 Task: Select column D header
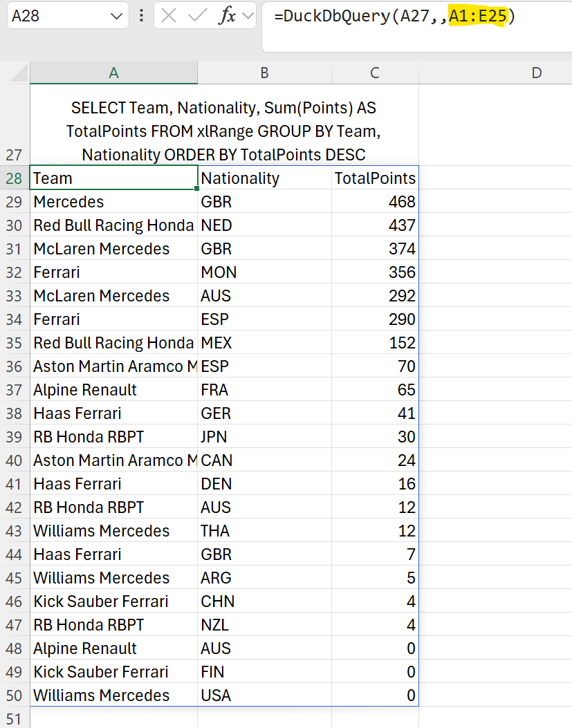[536, 73]
